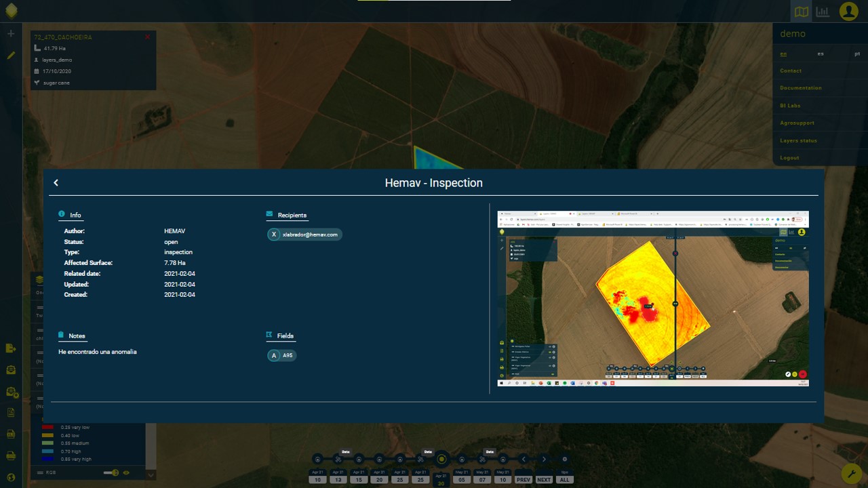868x488 pixels.
Task: Toggle RGB layer visibility eye icon
Action: pyautogui.click(x=127, y=472)
